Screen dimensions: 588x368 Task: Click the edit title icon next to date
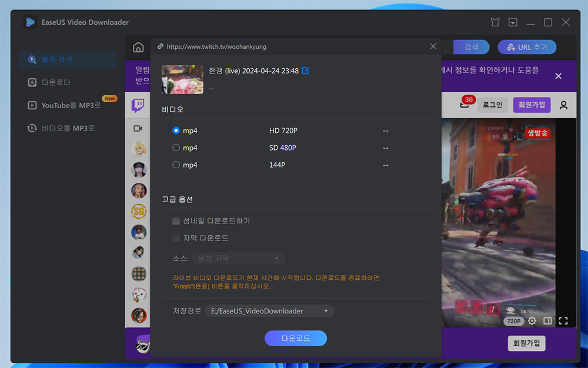306,71
